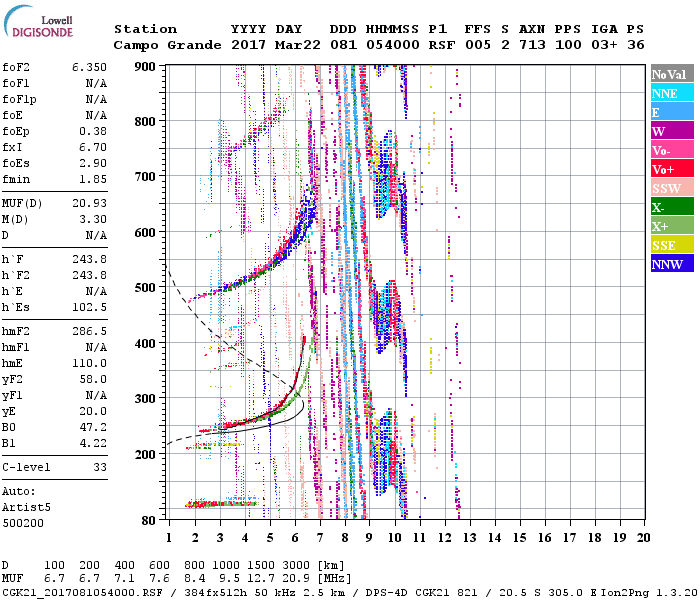700x600 pixels.
Task: Click the 10 MHz frequency axis tick
Action: (x=395, y=538)
